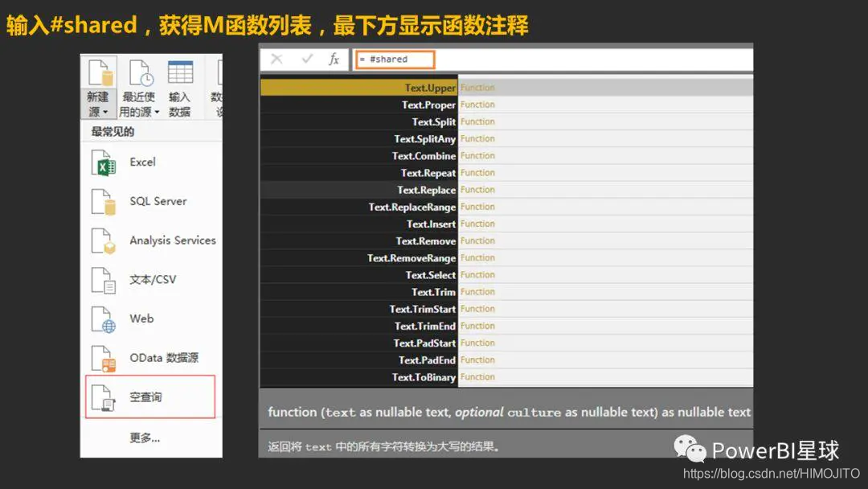
Task: Open the Function link for Text.Combine
Action: tap(477, 155)
